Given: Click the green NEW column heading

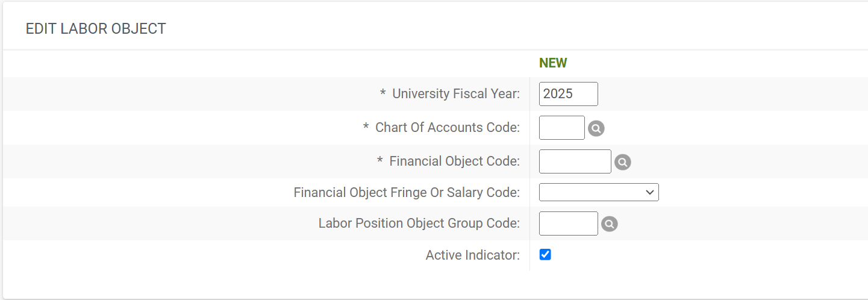Looking at the screenshot, I should (x=553, y=63).
